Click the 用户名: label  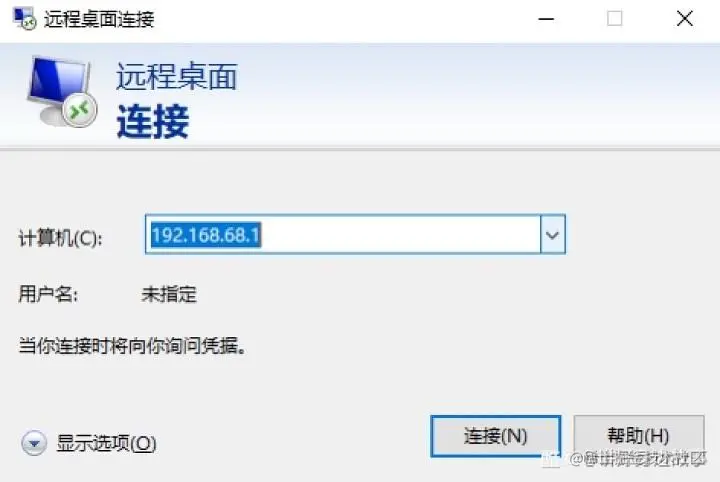(48, 294)
